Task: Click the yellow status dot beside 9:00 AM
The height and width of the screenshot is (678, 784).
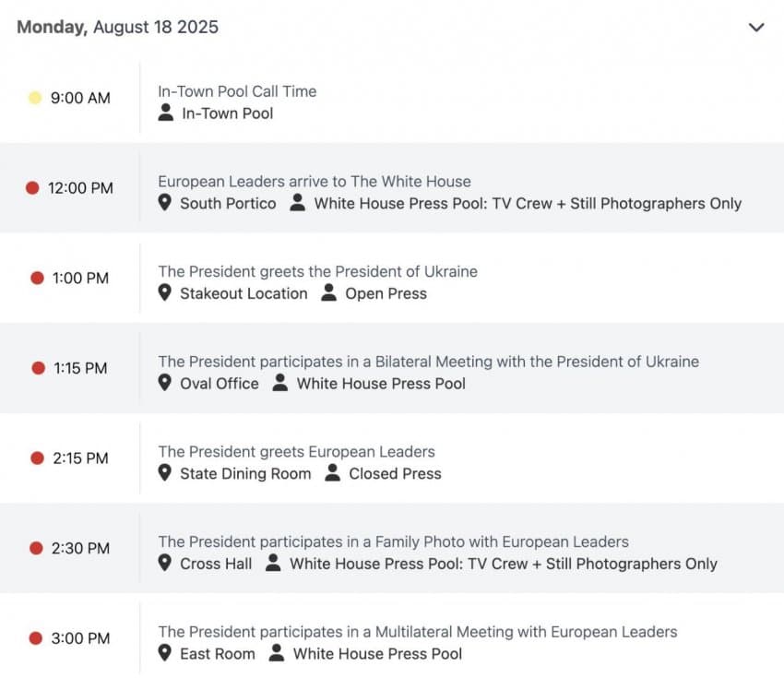Action: click(35, 98)
